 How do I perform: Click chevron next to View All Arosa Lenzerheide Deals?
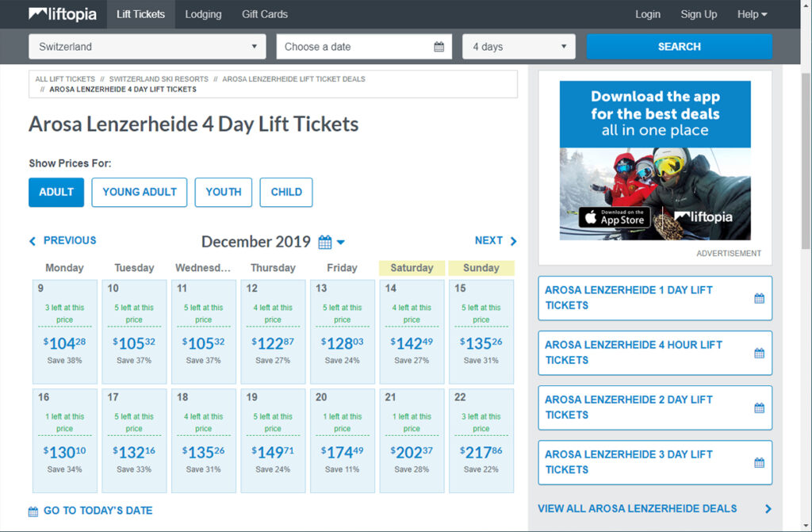coord(768,509)
